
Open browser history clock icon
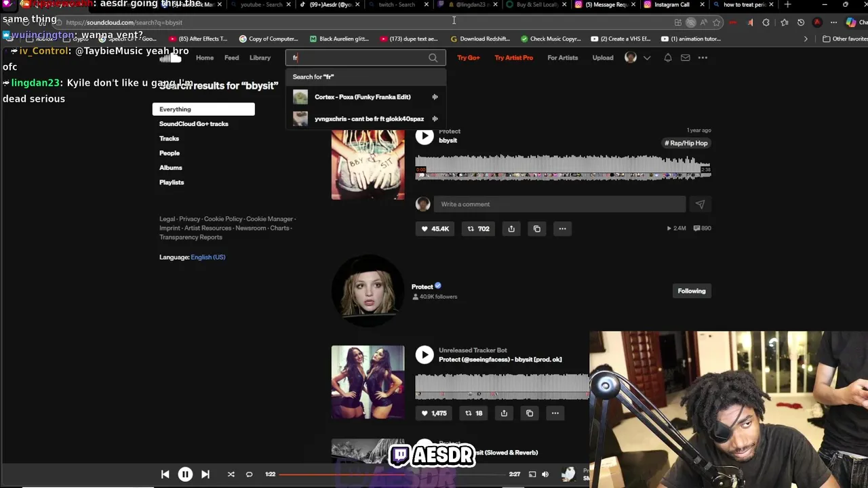tap(801, 22)
